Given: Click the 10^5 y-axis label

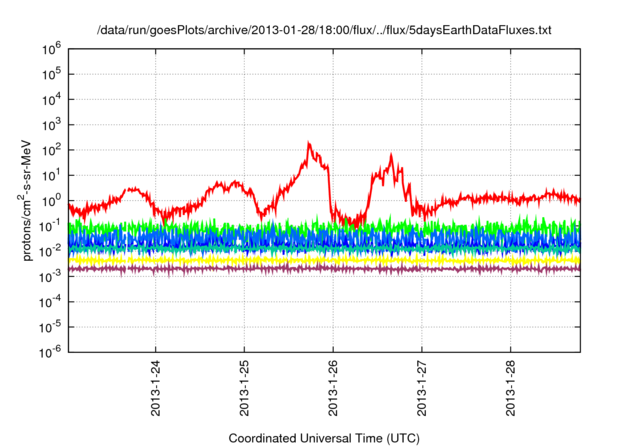Looking at the screenshot, I should tap(51, 75).
